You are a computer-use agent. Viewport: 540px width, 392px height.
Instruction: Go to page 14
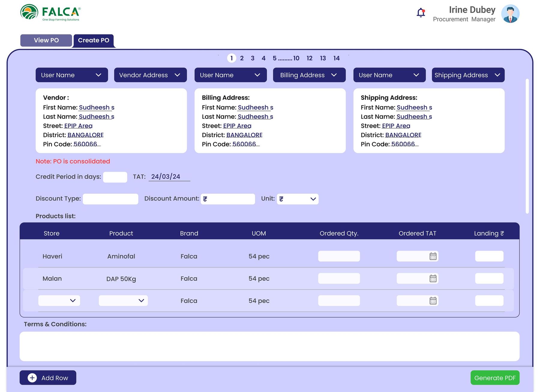coord(337,58)
